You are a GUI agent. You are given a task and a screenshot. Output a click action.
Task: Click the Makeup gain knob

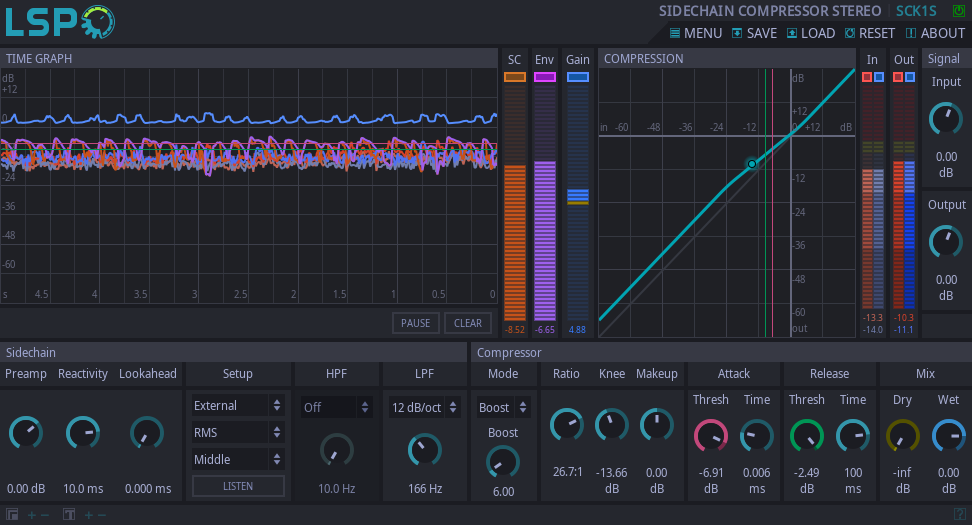click(x=656, y=425)
